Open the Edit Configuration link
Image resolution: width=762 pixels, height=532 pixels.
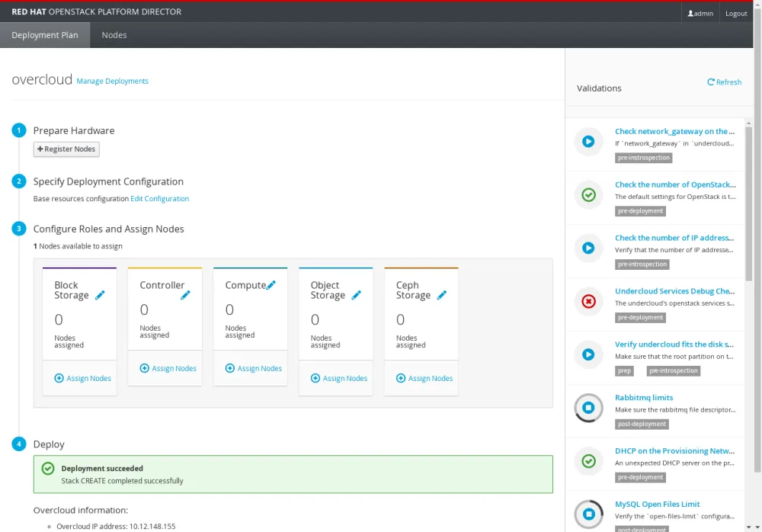[x=159, y=199]
